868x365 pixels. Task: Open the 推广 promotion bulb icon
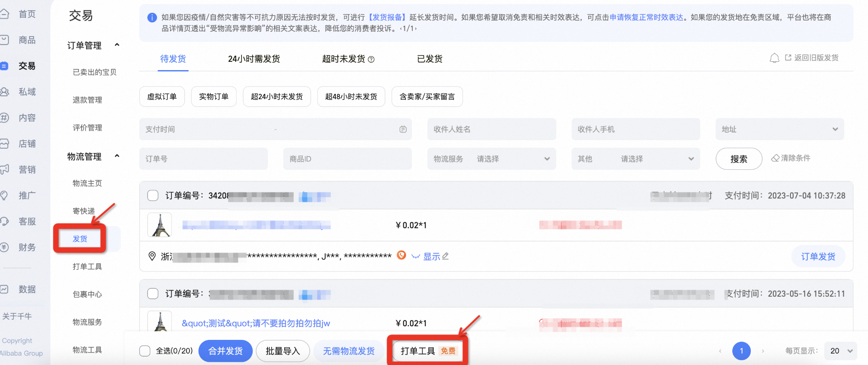coord(4,195)
